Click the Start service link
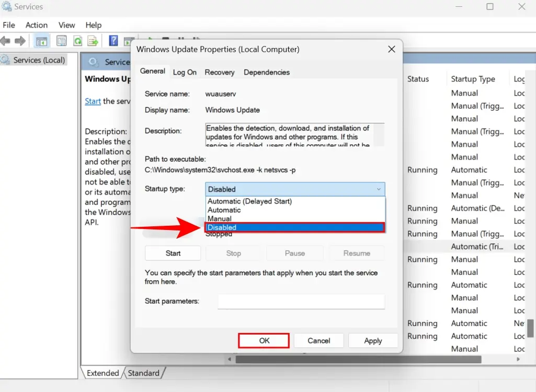This screenshot has height=392, width=536. (x=93, y=101)
